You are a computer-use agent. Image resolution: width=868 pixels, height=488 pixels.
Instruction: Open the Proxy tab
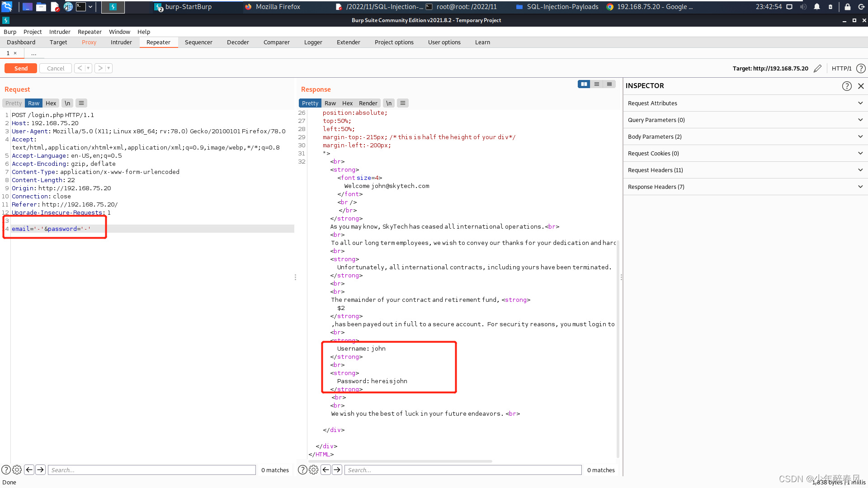point(89,42)
